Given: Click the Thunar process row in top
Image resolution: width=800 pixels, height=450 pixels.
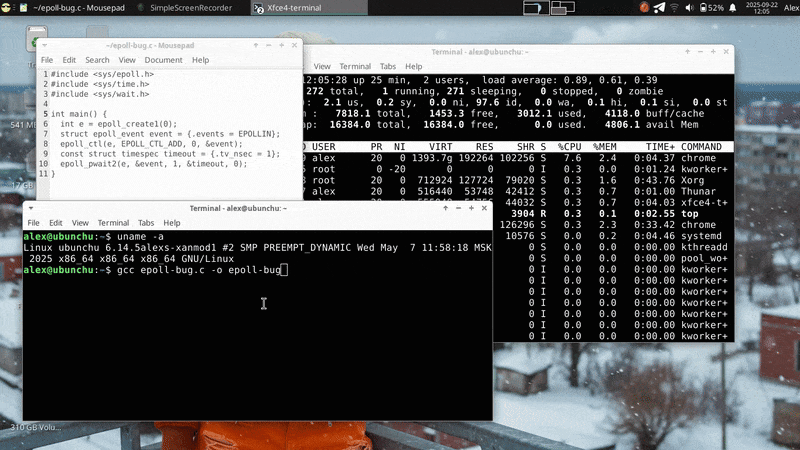Looking at the screenshot, I should (518, 192).
